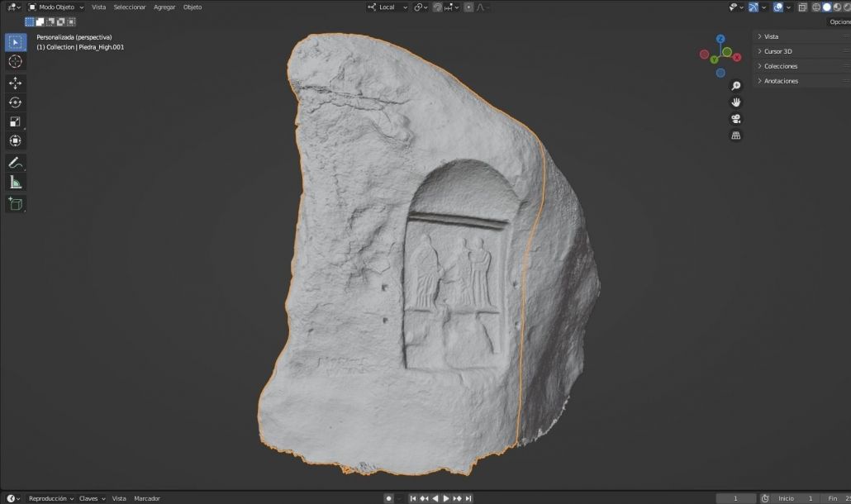
Task: Choose extend selection mode icon
Action: point(40,21)
